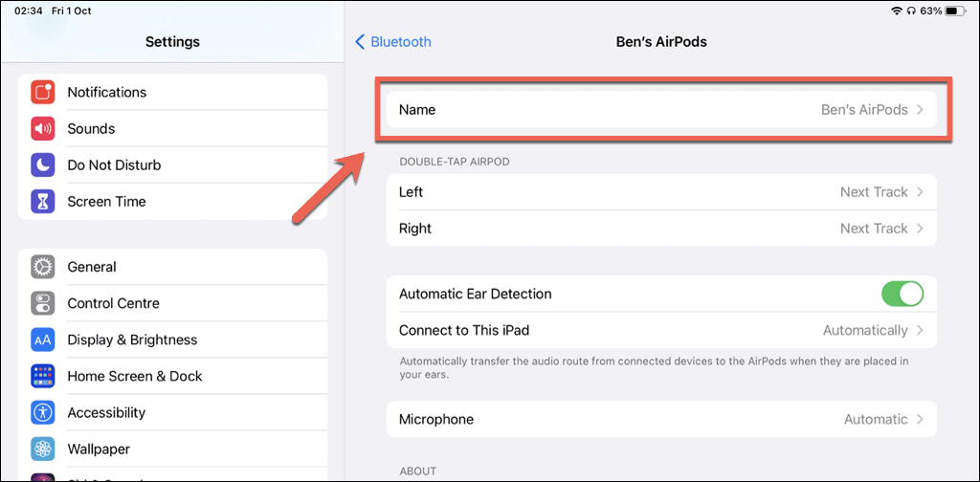Viewport: 980px width, 482px height.
Task: Tap the Automatic microphone value
Action: 876,420
